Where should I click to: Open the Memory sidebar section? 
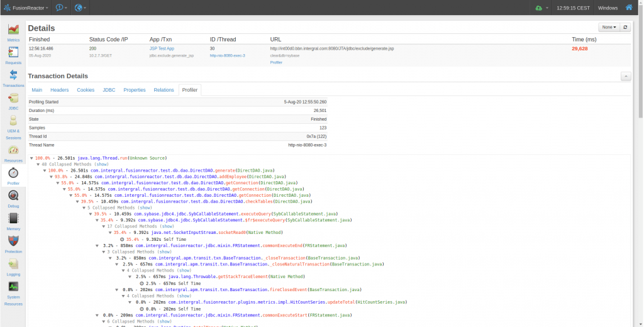point(13,222)
